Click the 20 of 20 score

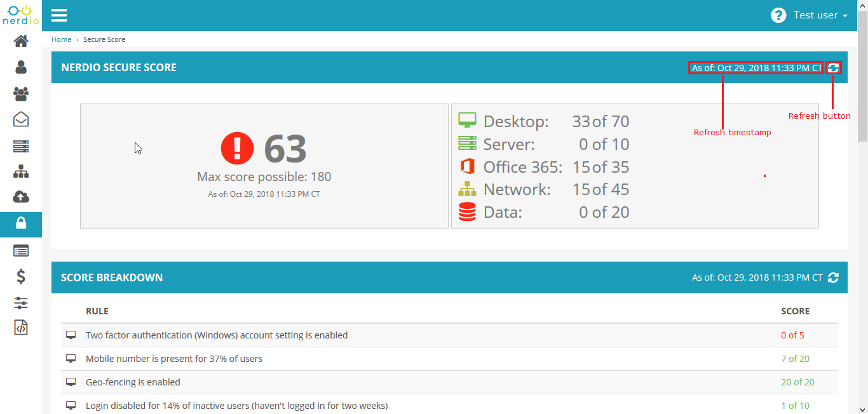[x=797, y=382]
